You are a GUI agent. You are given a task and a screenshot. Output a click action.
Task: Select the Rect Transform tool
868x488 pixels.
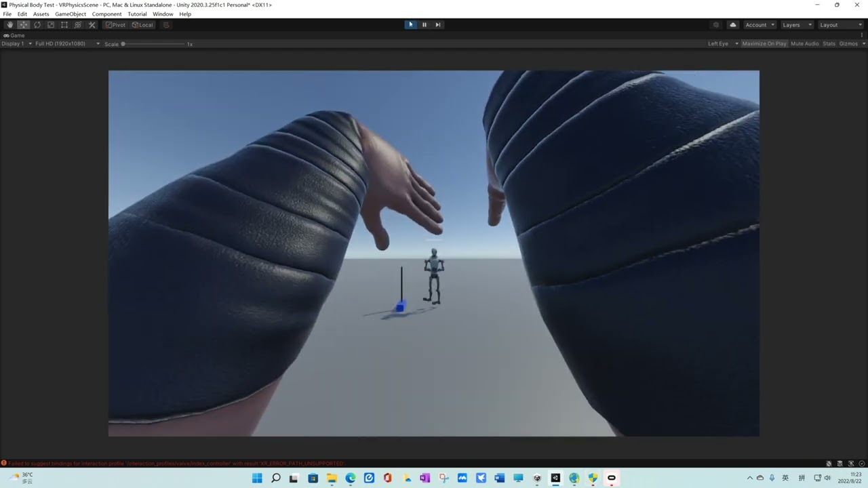(64, 25)
